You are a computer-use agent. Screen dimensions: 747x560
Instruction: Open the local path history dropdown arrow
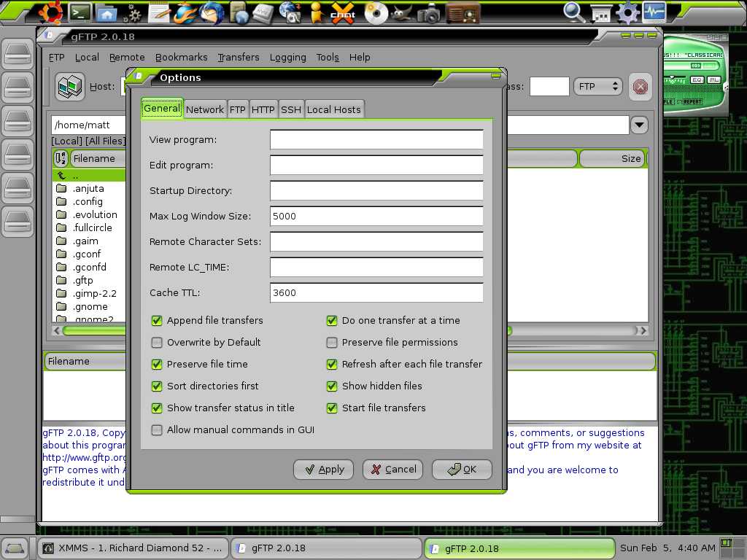(x=639, y=125)
